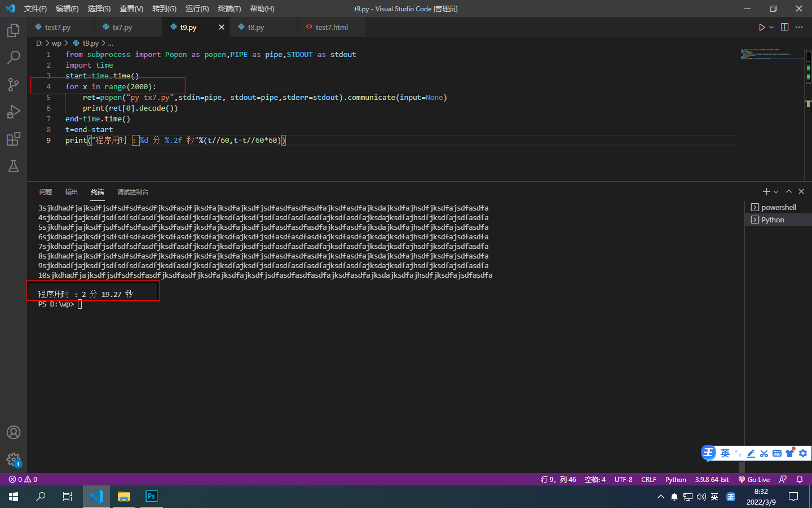The image size is (812, 508).
Task: Close the terminal panel
Action: pos(801,192)
